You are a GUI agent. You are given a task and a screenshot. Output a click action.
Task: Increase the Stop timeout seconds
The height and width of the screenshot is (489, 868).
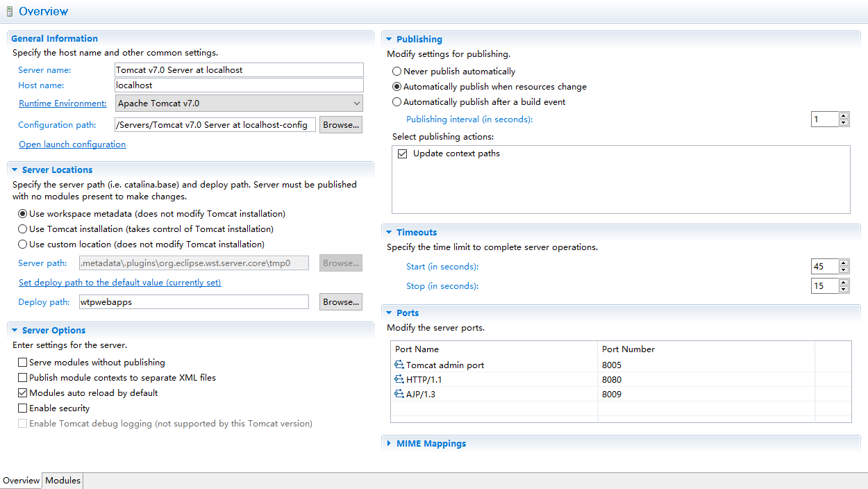(x=844, y=283)
